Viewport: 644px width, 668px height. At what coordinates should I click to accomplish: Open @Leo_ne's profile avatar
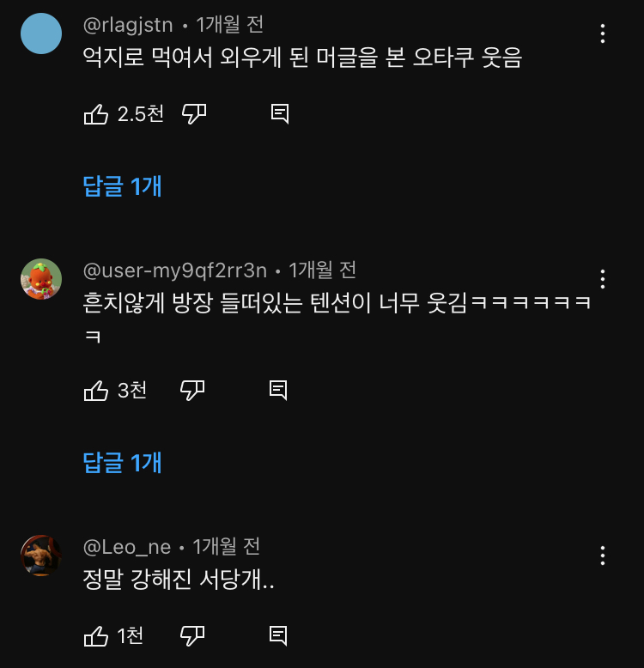40,556
